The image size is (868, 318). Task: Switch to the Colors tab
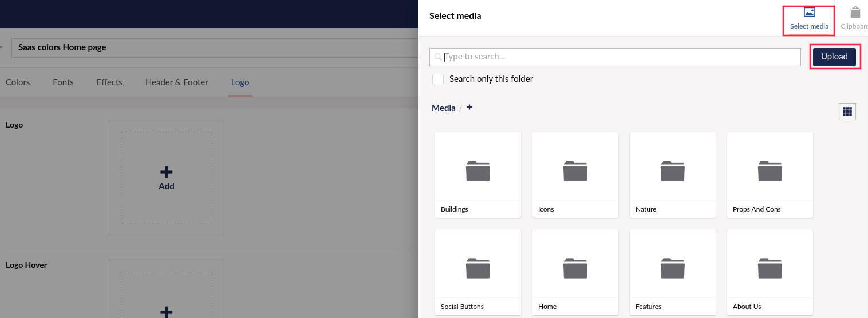coord(18,82)
